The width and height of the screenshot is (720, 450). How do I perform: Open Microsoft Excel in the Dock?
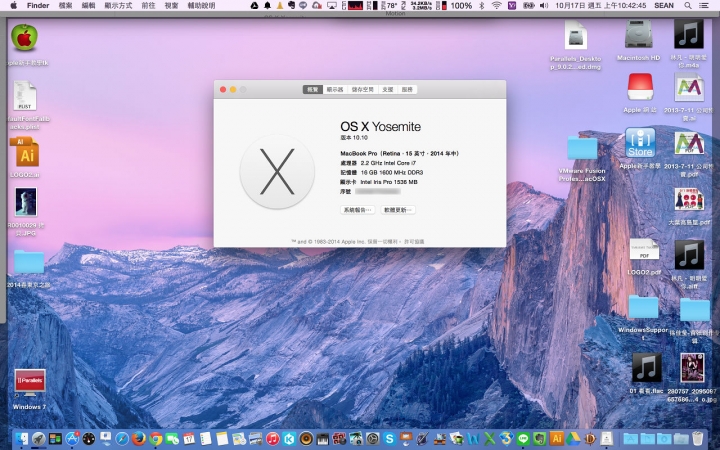[489, 439]
